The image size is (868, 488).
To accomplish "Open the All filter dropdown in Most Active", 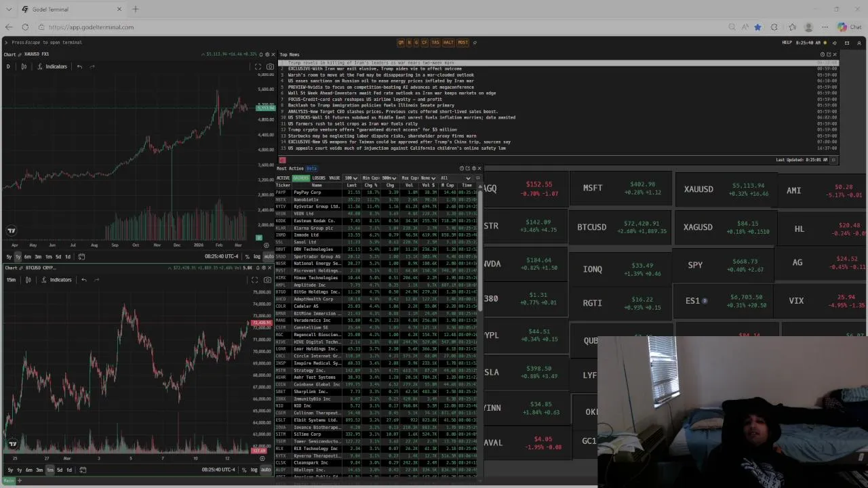I will point(455,178).
